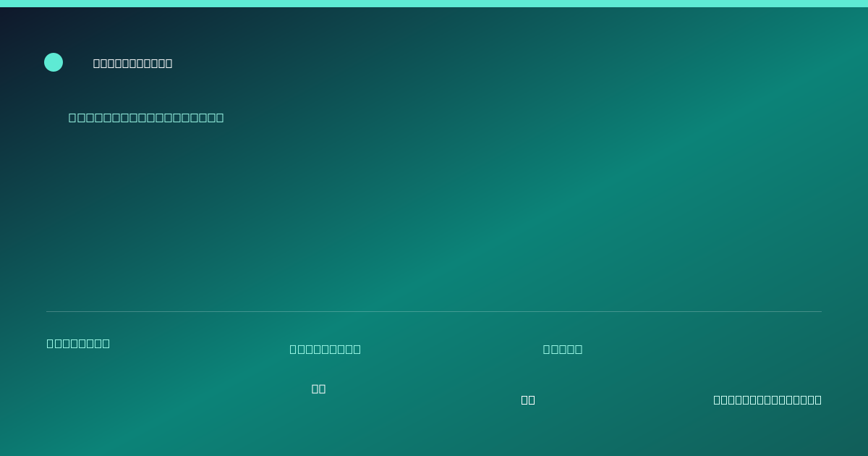Open the middle footer column heading
868x456 pixels.
325,349
